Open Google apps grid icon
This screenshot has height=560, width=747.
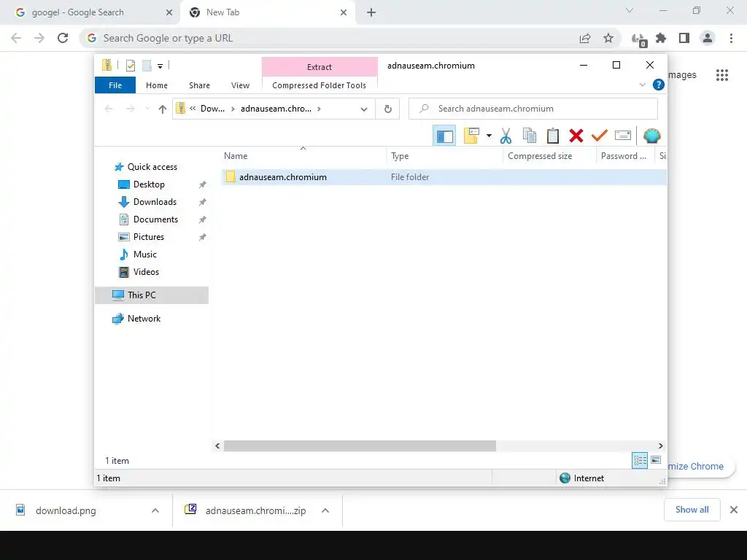click(x=722, y=75)
